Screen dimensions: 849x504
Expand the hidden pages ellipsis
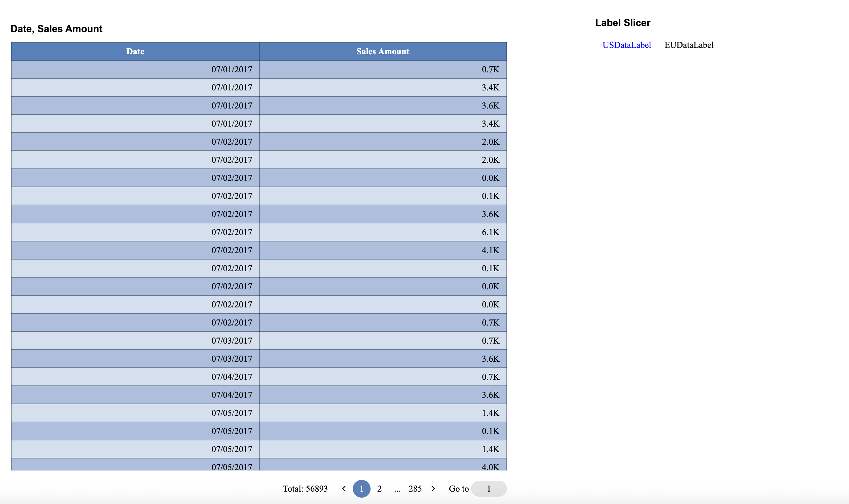click(x=397, y=489)
